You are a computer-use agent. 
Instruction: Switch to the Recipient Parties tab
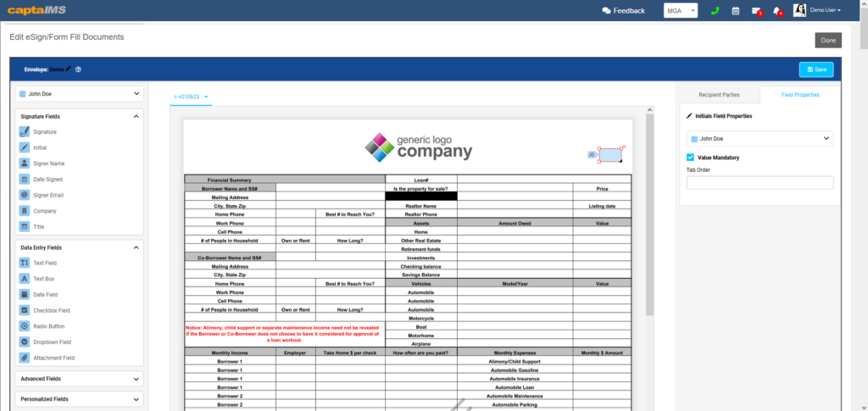pyautogui.click(x=718, y=95)
